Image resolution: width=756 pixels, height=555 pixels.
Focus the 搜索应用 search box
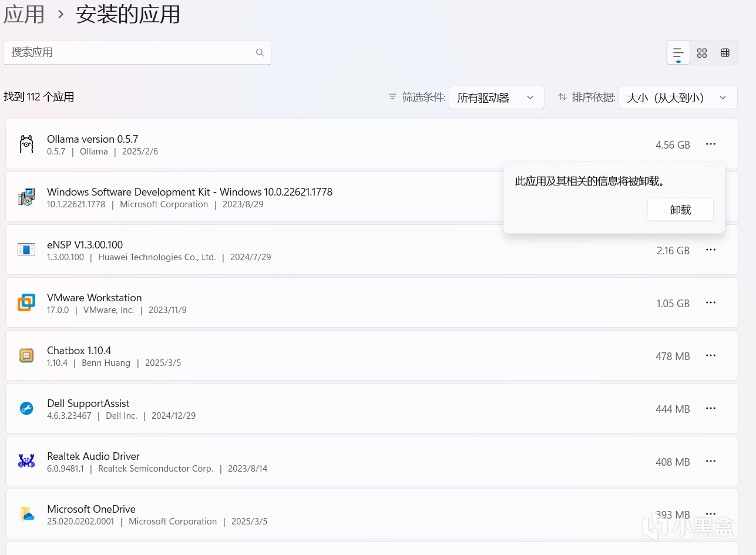[137, 52]
